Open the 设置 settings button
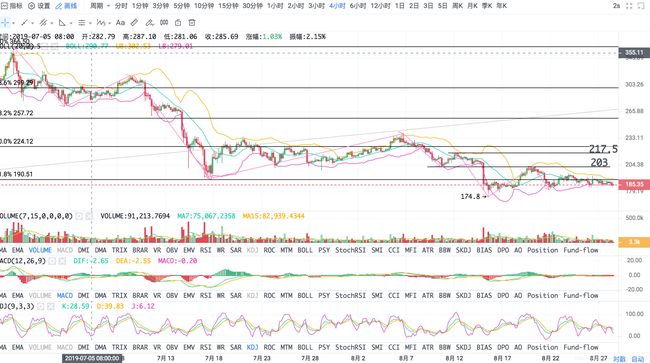Screen dimensions: 650x363 (39, 6)
